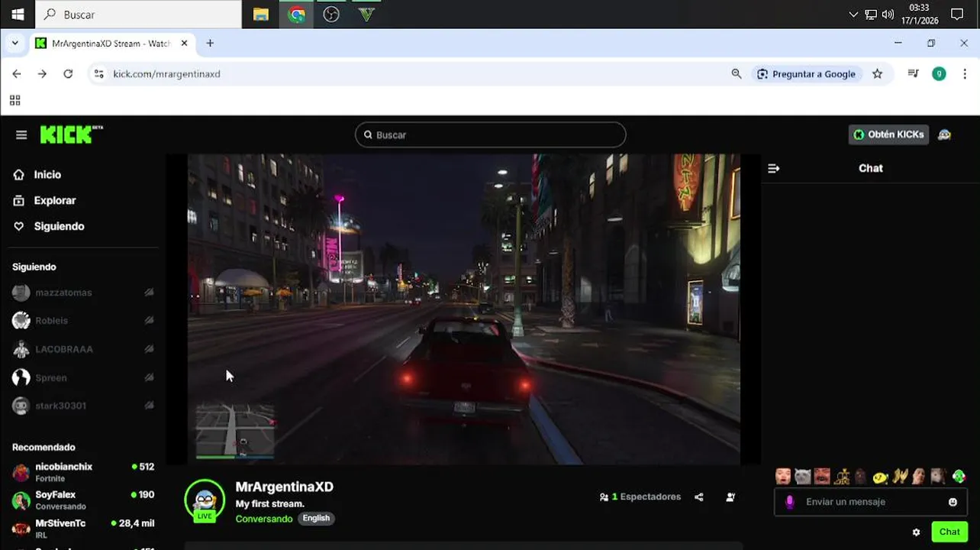Open the Chrome profile avatar
Screen dimensions: 980x550
(x=940, y=74)
